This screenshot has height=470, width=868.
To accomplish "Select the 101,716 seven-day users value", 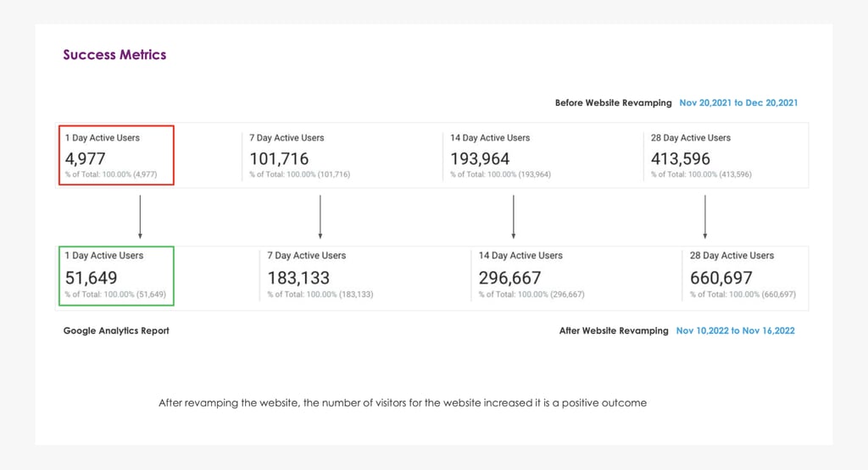I will [x=279, y=158].
